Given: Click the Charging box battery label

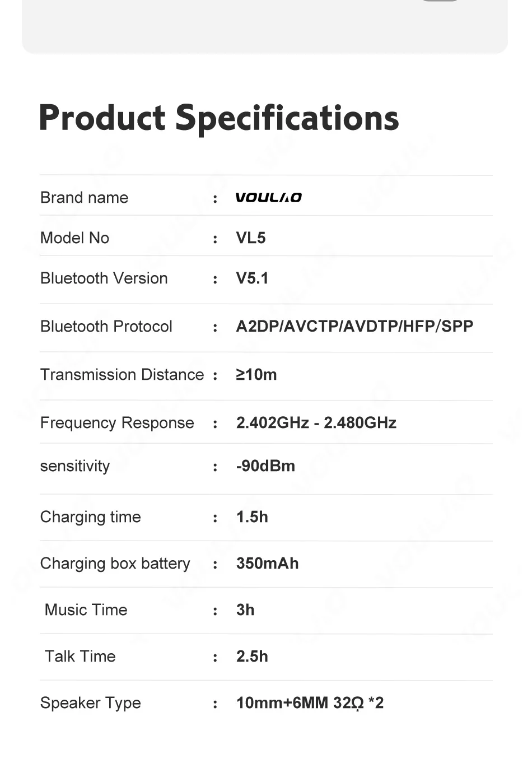Looking at the screenshot, I should point(115,564).
